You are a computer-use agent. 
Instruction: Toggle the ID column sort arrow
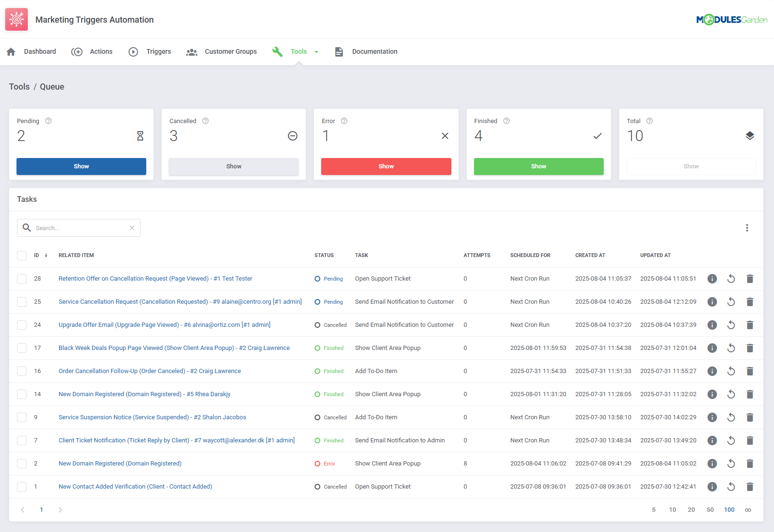[46, 255]
